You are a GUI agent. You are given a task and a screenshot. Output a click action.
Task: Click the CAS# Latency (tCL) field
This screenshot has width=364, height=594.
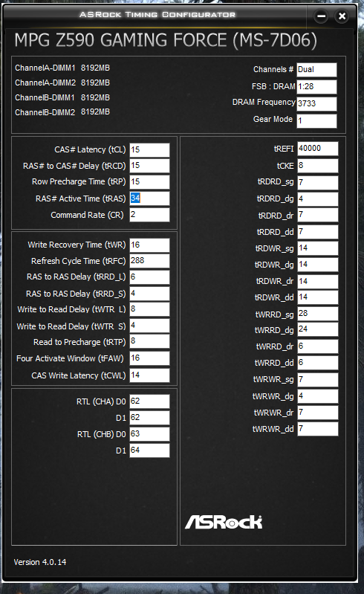[x=149, y=150]
